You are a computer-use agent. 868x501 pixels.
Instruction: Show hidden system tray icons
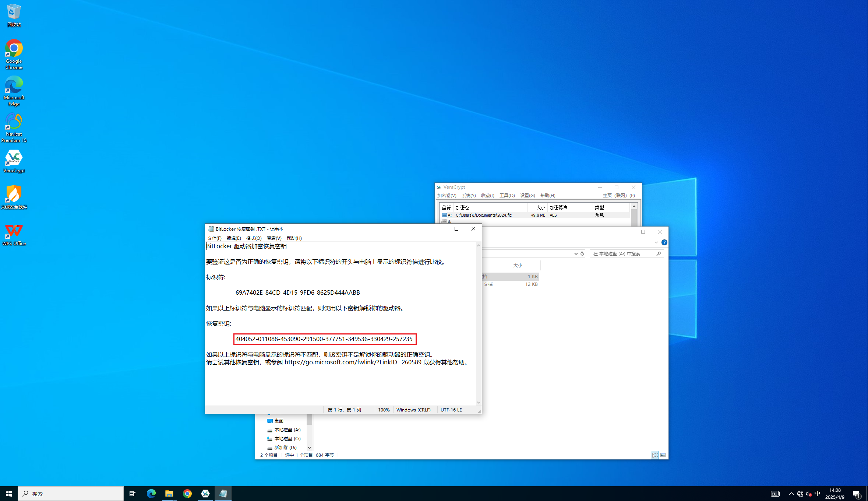pyautogui.click(x=791, y=494)
